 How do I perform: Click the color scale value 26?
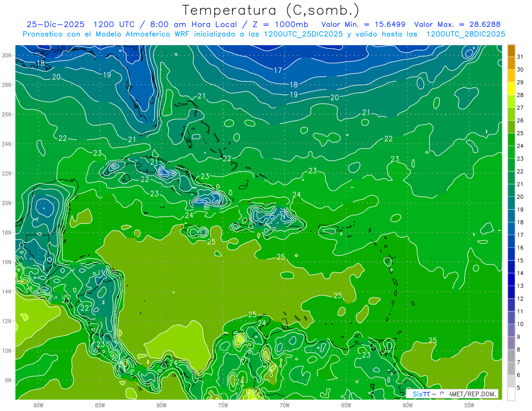click(520, 121)
